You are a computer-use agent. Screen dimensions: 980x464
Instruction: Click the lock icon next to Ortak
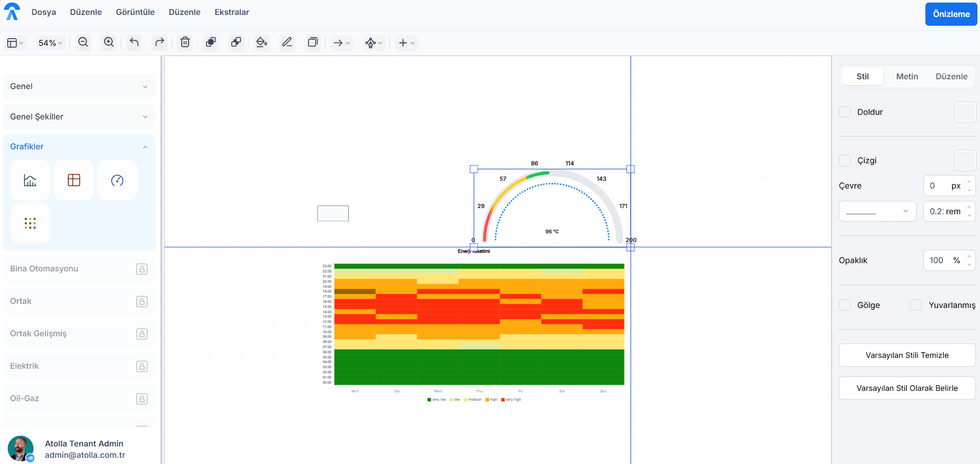[x=142, y=301]
